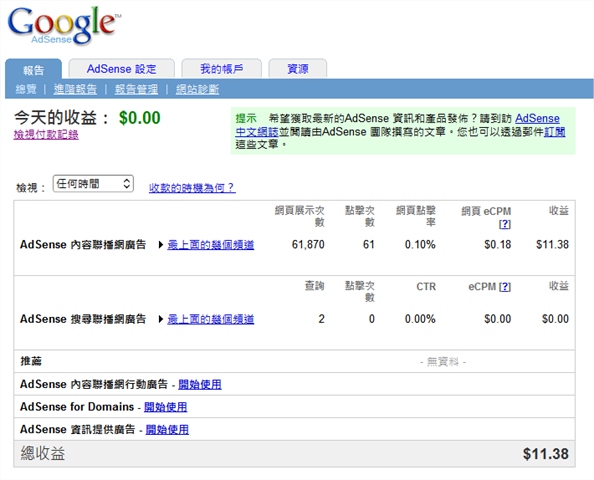Click the [?] help next to search eCPM
The width and height of the screenshot is (594, 480).
[505, 287]
